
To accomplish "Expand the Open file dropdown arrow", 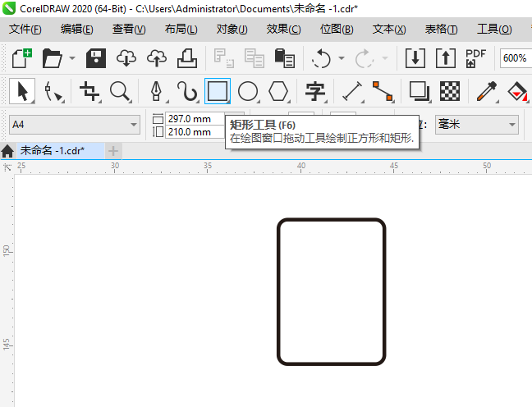I will (x=72, y=58).
